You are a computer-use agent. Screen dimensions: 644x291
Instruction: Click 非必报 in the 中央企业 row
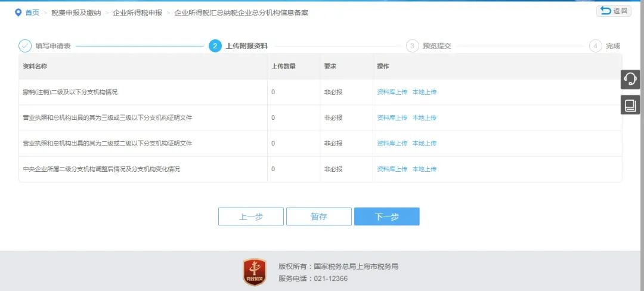(x=333, y=169)
